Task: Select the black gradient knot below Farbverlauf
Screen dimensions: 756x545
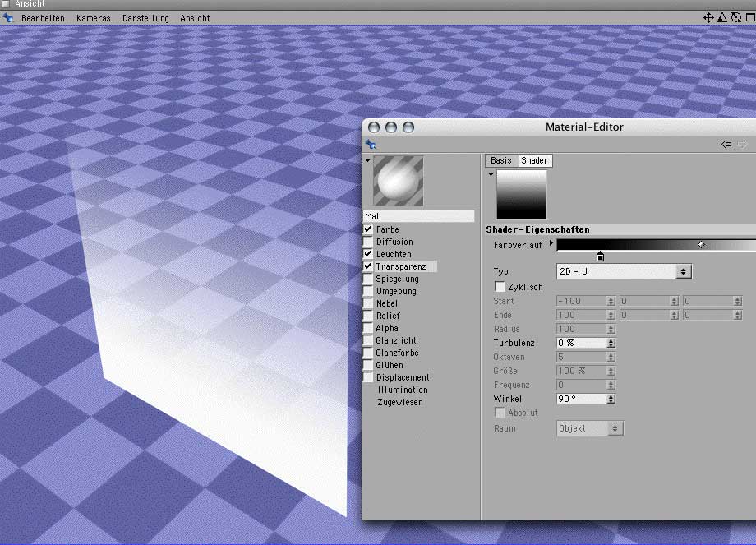Action: (x=600, y=256)
